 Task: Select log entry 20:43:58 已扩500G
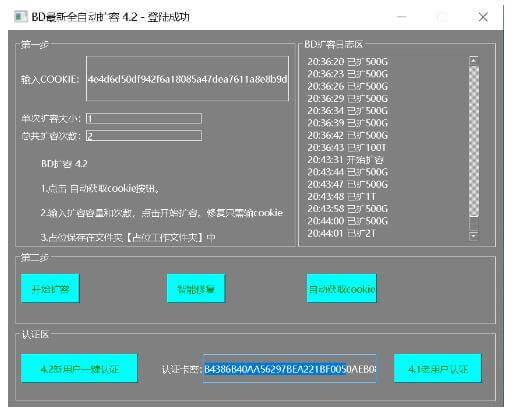[x=347, y=209]
